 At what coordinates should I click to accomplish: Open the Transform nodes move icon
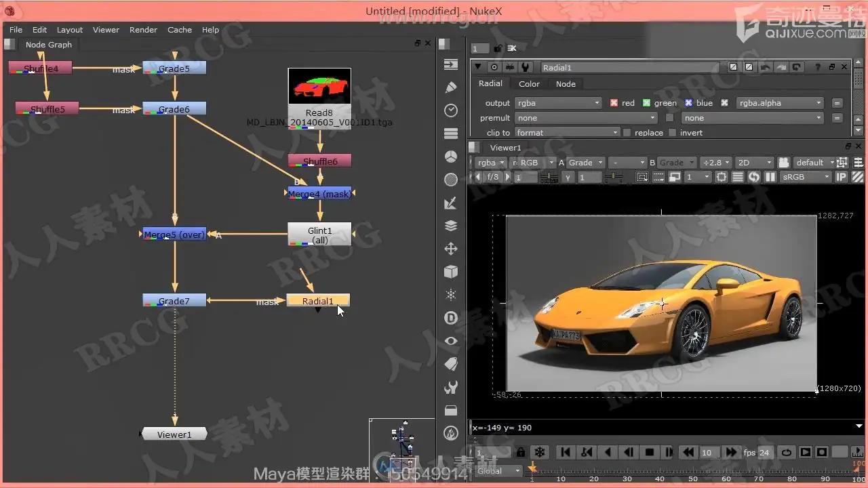coord(451,249)
